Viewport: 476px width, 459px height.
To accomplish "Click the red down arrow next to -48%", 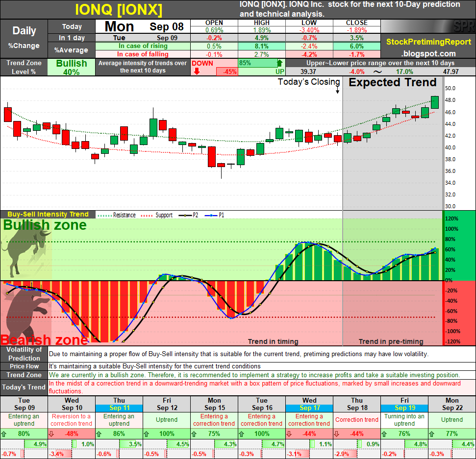I will click(x=51, y=434).
